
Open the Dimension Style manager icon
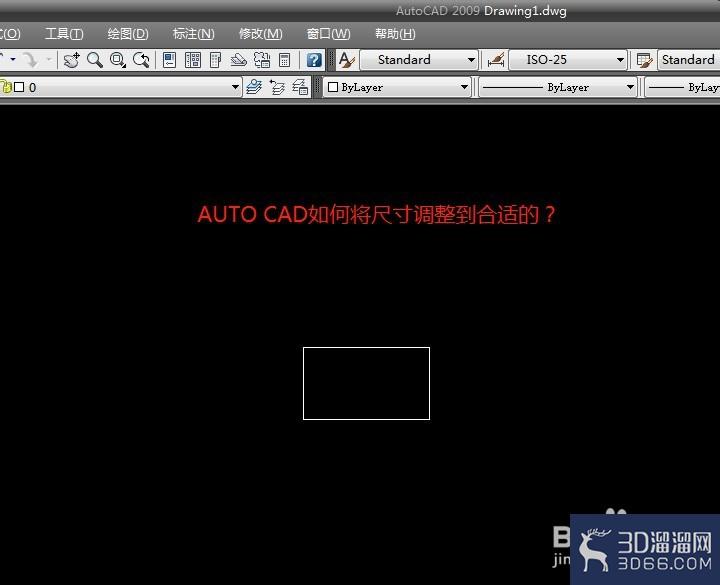(496, 60)
